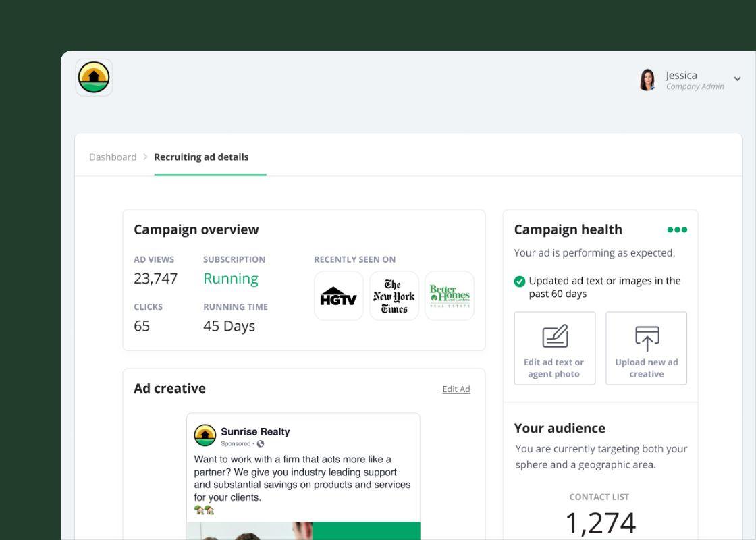The height and width of the screenshot is (540, 756).
Task: Click the Running subscription status
Action: click(x=230, y=279)
